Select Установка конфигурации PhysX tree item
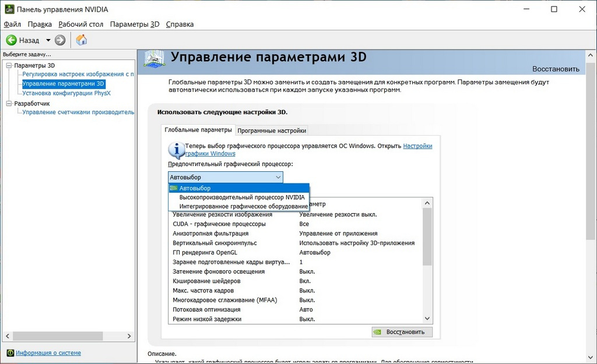Image resolution: width=597 pixels, height=364 pixels. pos(66,93)
